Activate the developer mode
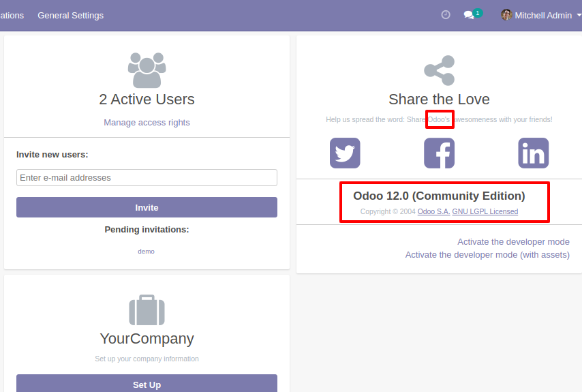 [513, 242]
